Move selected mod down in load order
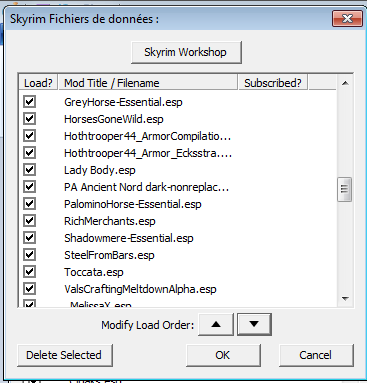The image size is (367, 383). [x=254, y=324]
